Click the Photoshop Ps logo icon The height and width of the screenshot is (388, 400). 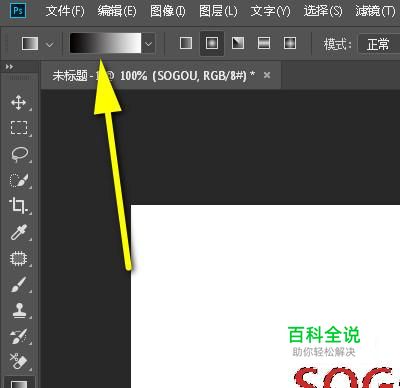pos(18,11)
